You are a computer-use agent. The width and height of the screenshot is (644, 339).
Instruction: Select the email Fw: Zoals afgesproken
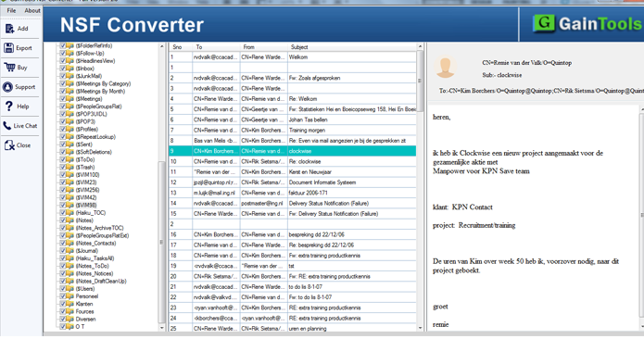[293, 78]
